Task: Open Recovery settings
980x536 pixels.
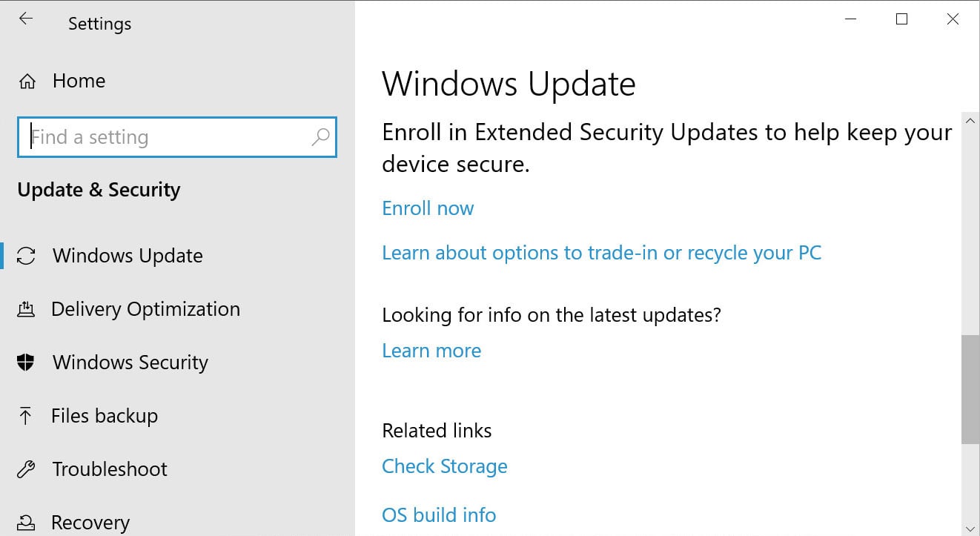Action: click(90, 522)
